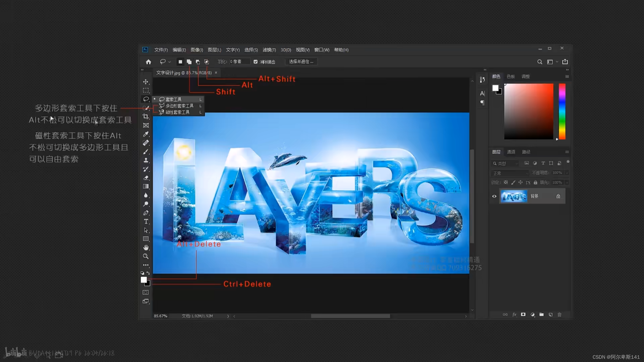The image size is (644, 362).
Task: Select the Crop tool
Action: (146, 116)
